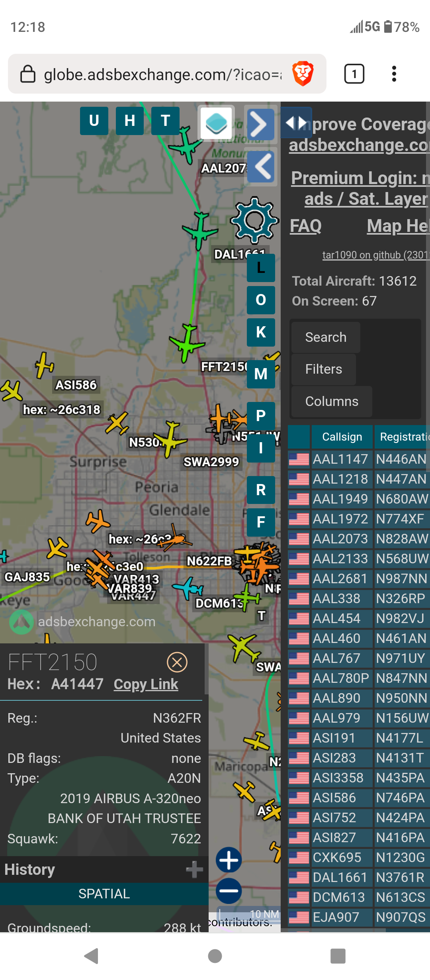Select the AAL2681 table row
Viewport: 430px width, 980px height.
pyautogui.click(x=359, y=578)
